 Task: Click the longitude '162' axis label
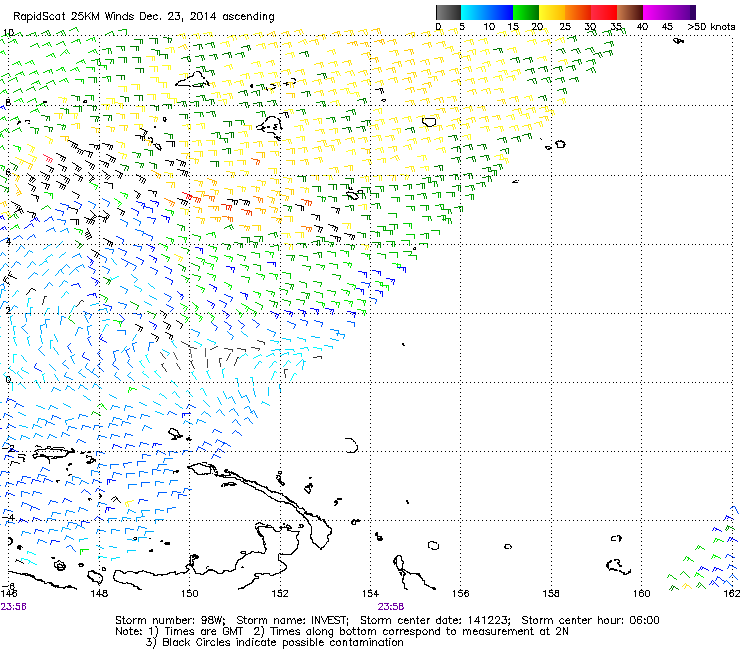[731, 594]
